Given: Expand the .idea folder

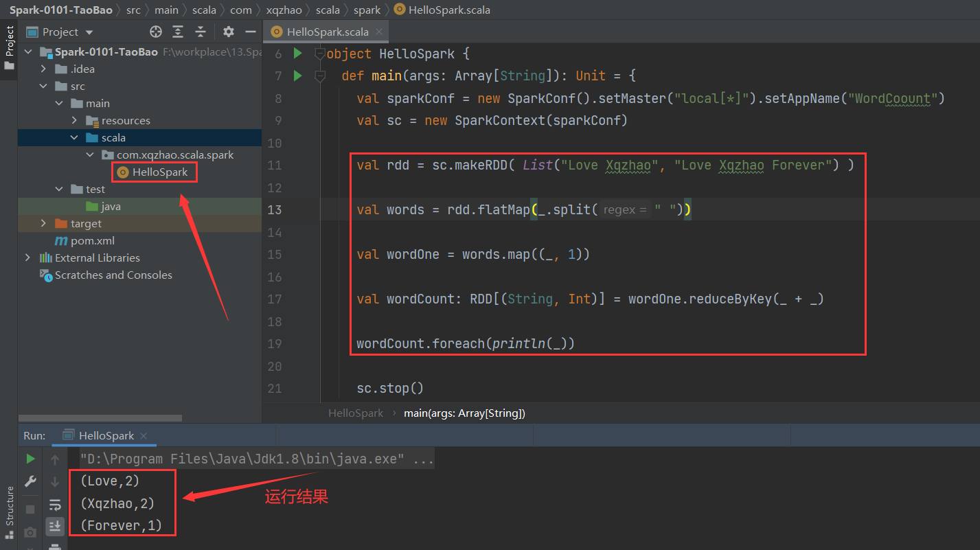Looking at the screenshot, I should tap(43, 69).
